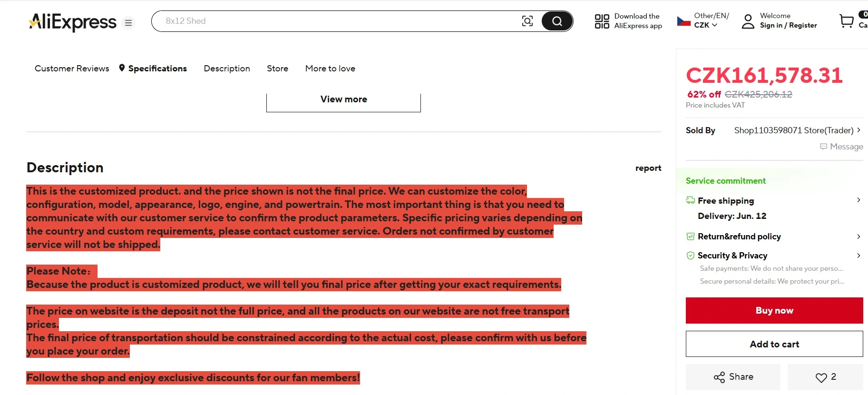Click the View more button
868x395 pixels.
pyautogui.click(x=343, y=100)
